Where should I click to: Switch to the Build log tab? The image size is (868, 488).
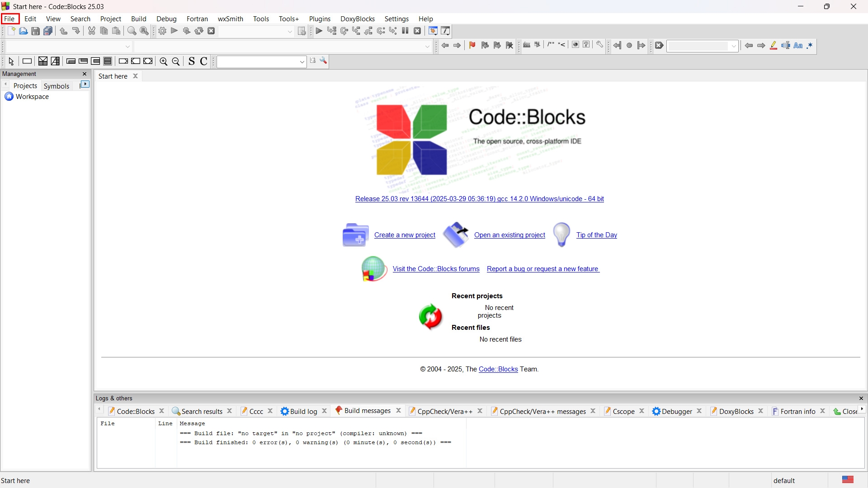pos(303,411)
